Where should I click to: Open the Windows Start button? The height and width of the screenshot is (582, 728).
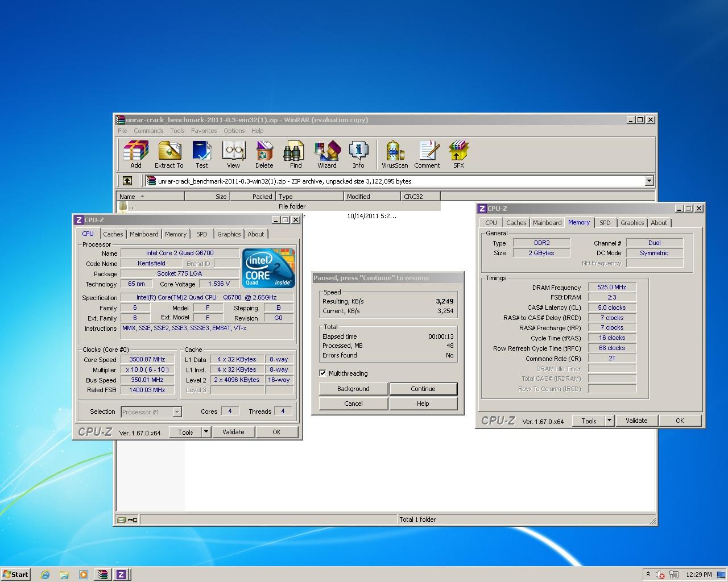tap(15, 575)
